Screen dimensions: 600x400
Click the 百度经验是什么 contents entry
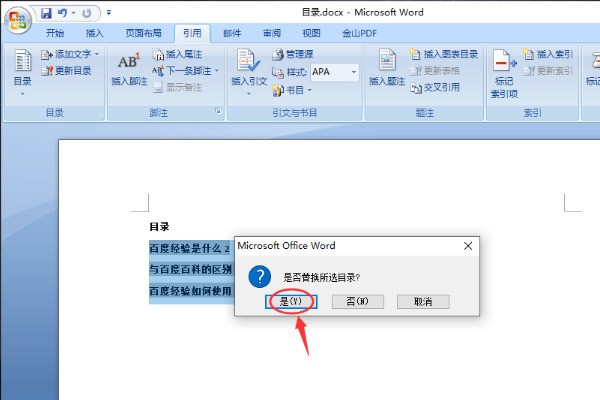[190, 249]
